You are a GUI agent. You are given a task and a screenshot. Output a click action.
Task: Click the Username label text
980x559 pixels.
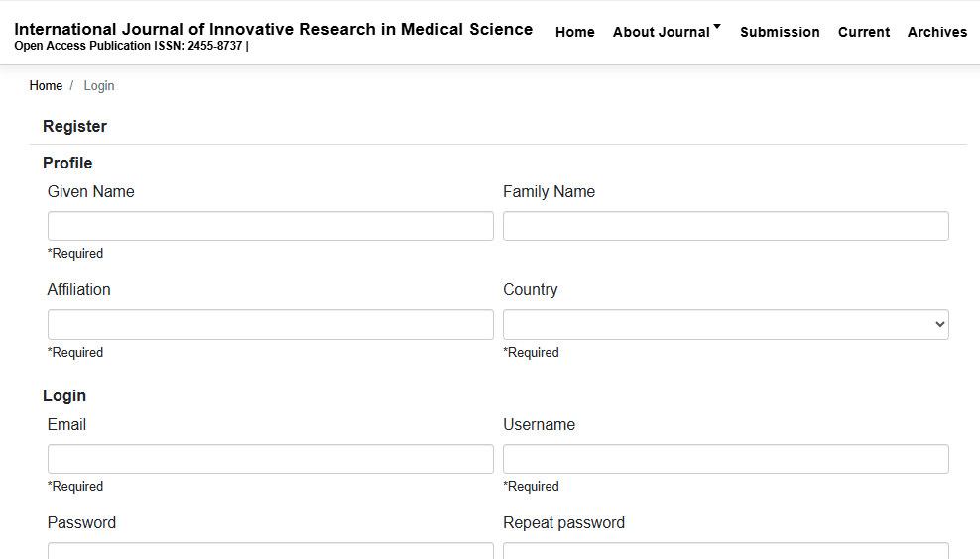(539, 425)
